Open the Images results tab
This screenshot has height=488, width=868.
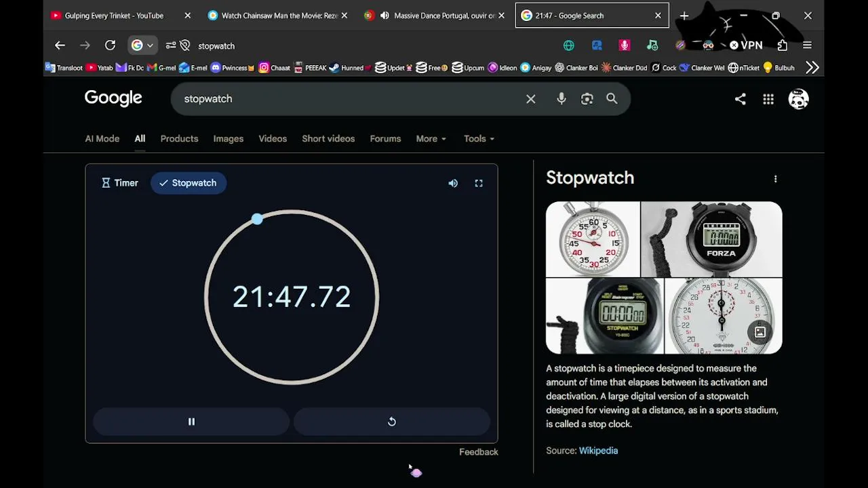click(x=229, y=138)
